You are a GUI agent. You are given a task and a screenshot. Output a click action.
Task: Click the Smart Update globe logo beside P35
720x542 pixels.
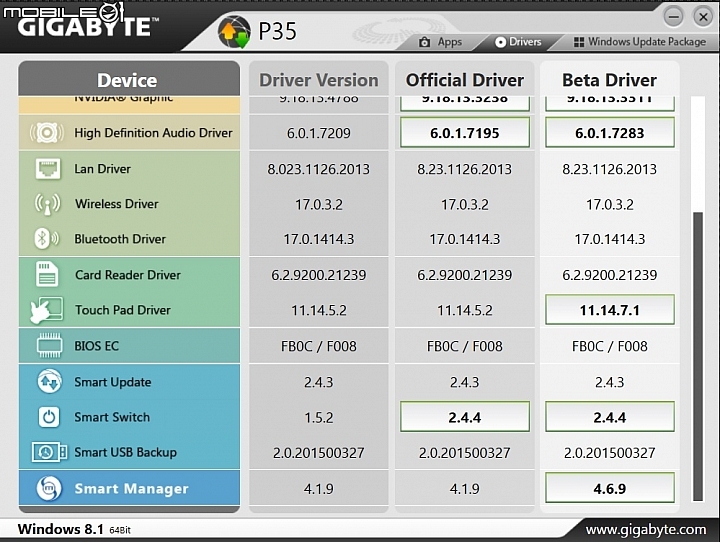tap(234, 32)
